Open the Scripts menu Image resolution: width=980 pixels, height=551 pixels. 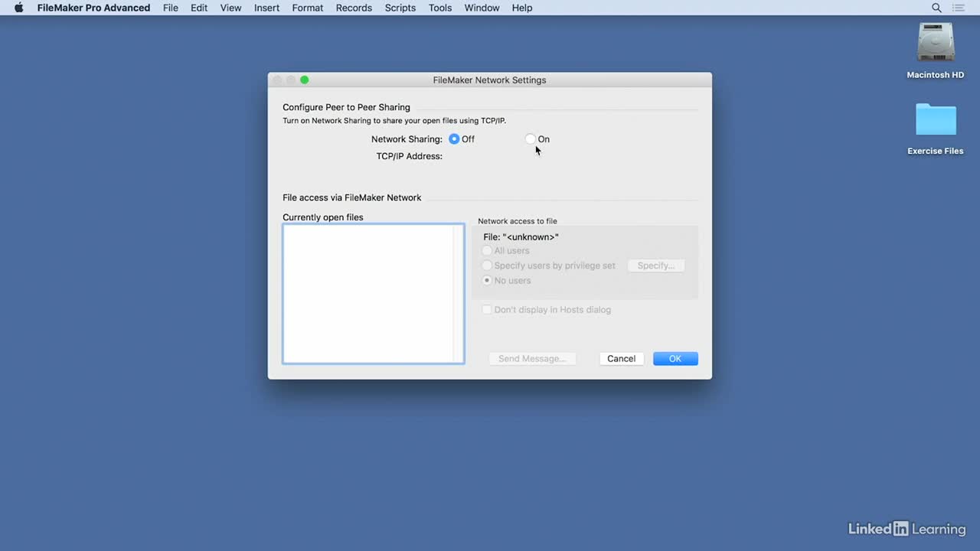click(400, 8)
